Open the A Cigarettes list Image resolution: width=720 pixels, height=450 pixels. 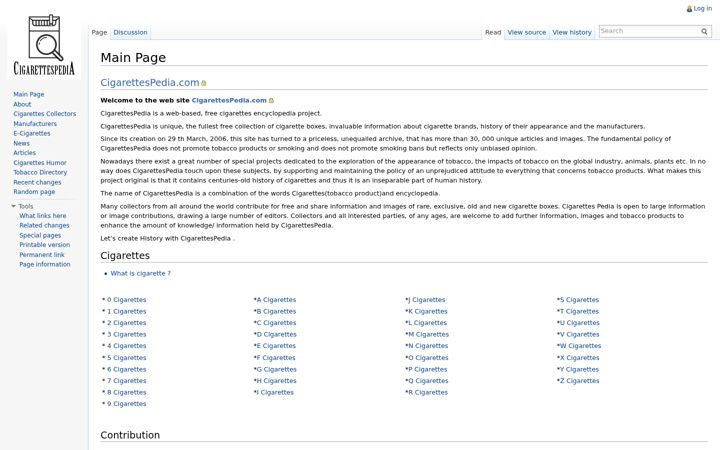276,300
